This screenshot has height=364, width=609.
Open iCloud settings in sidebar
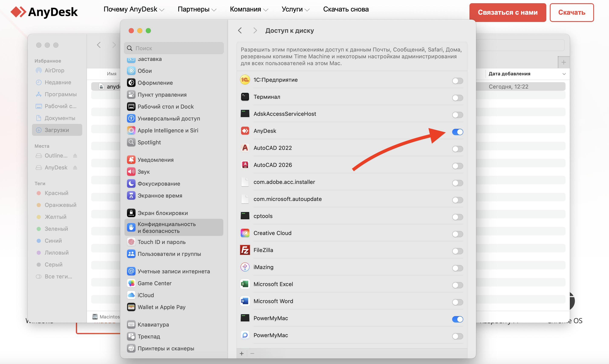[174, 295]
